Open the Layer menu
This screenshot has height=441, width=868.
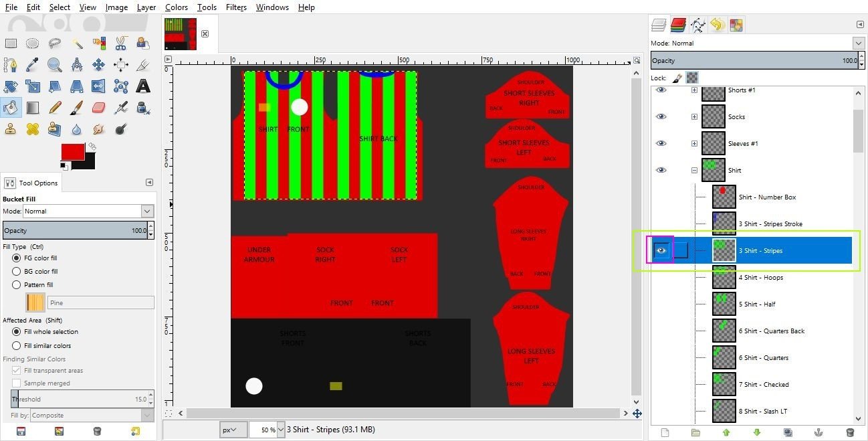coord(146,7)
